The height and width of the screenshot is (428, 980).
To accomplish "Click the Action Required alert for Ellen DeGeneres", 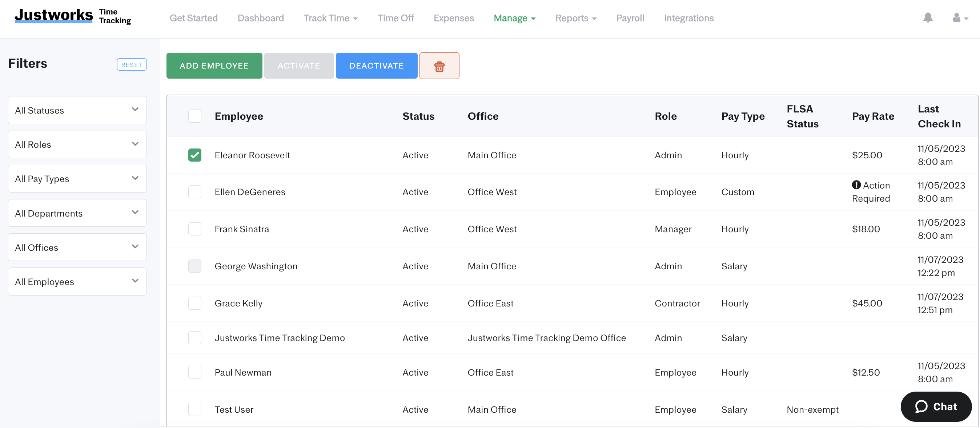I will point(872,192).
